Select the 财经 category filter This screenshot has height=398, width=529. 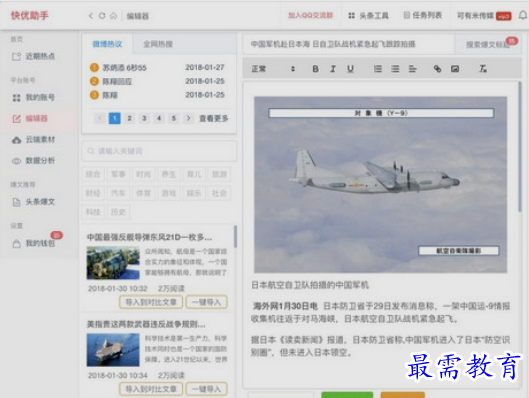(93, 193)
